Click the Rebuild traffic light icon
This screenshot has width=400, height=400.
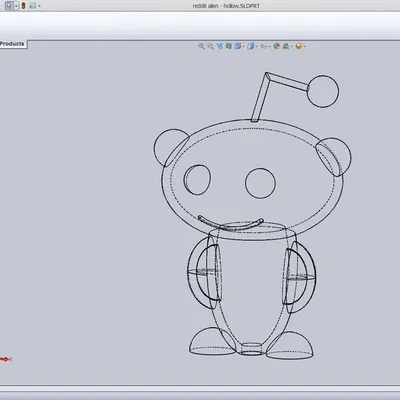(23, 6)
